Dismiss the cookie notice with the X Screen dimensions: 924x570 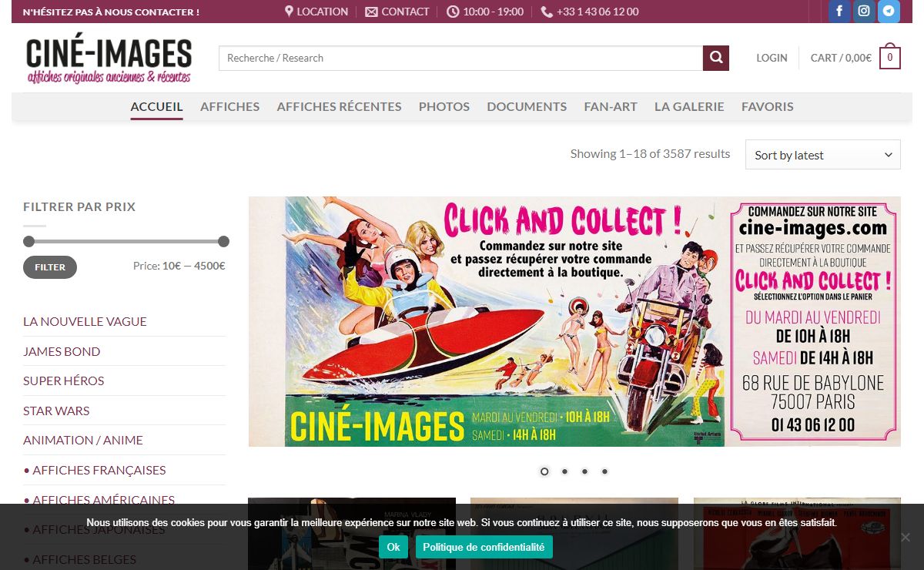(x=906, y=537)
